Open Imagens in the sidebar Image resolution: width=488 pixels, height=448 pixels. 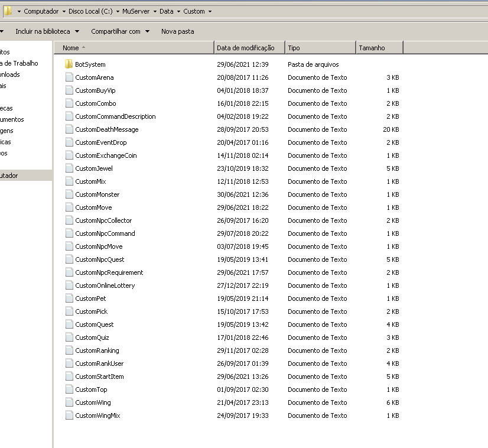(x=6, y=131)
